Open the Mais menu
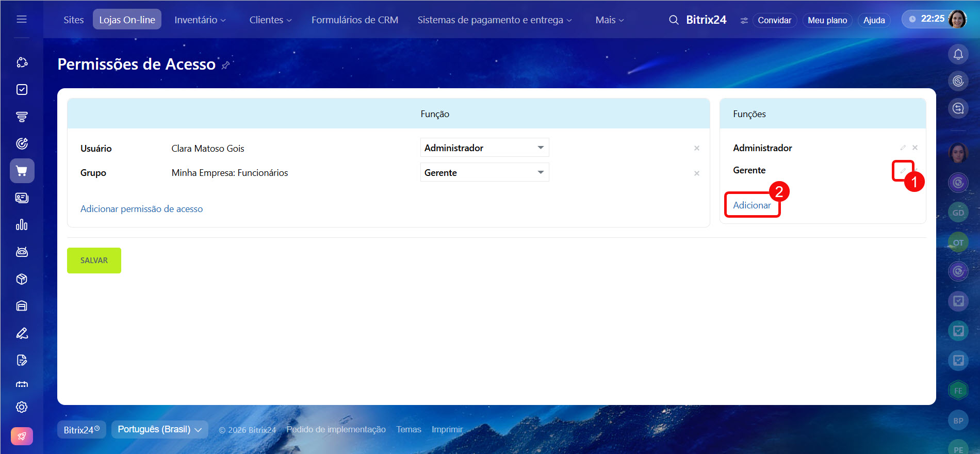Screen dimensions: 980x454 coord(609,20)
